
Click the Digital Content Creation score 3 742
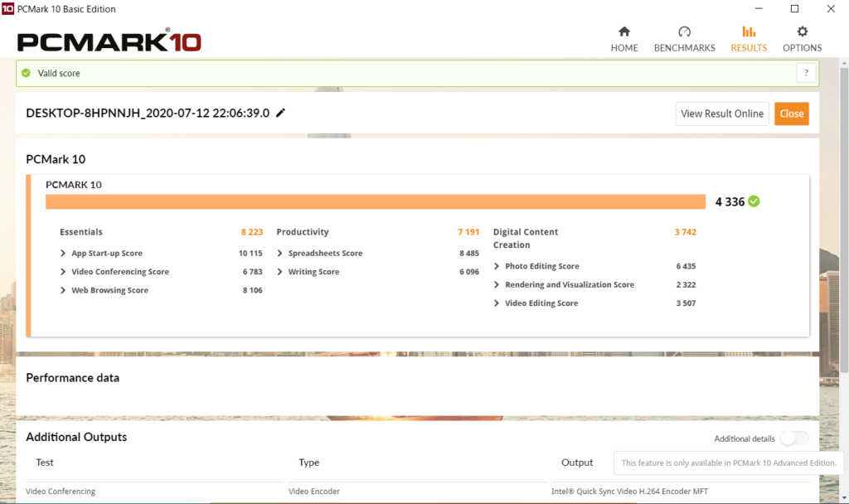(x=686, y=232)
